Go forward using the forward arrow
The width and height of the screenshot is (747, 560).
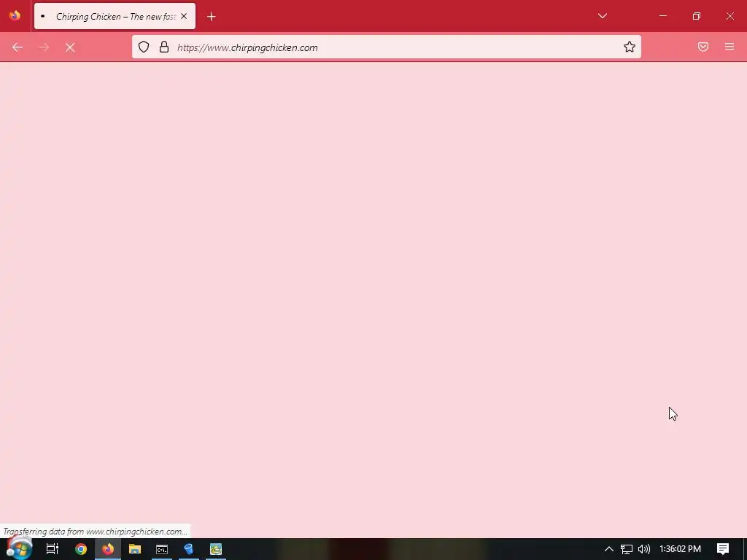point(44,47)
